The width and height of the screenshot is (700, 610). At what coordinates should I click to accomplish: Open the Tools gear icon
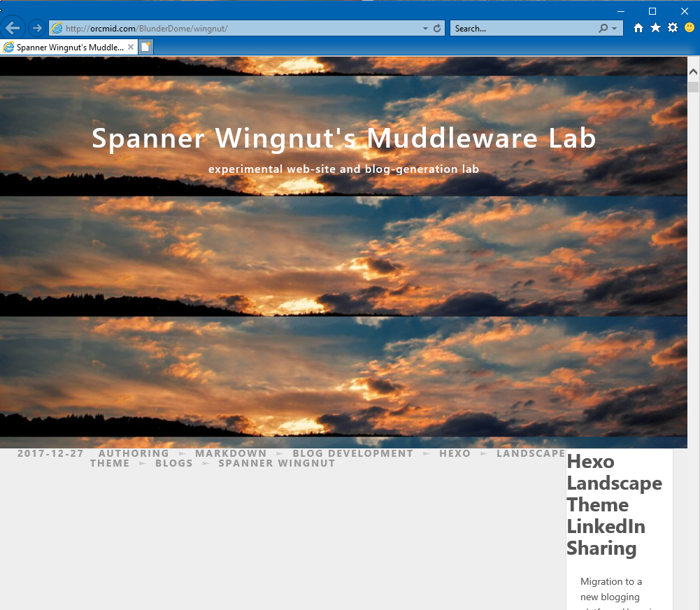coord(673,28)
